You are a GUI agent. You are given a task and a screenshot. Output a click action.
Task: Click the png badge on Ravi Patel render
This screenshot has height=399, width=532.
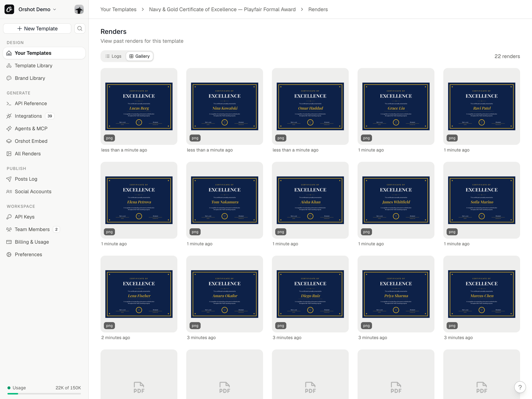452,138
